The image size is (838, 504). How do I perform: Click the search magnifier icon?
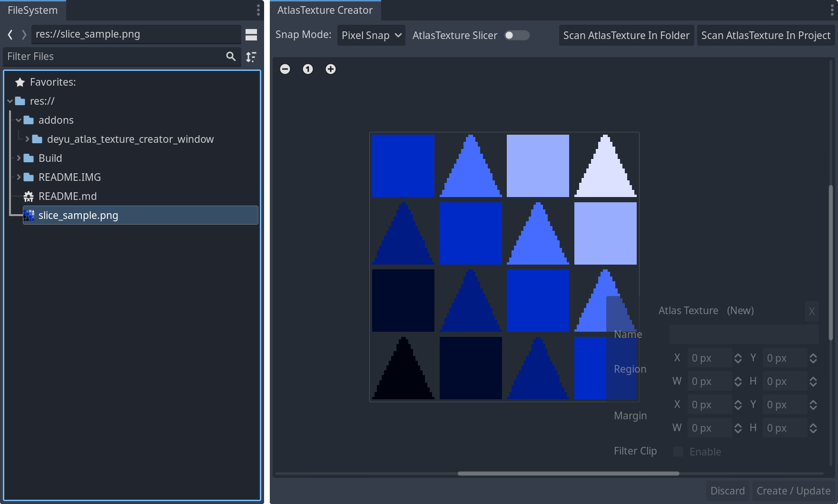point(231,56)
